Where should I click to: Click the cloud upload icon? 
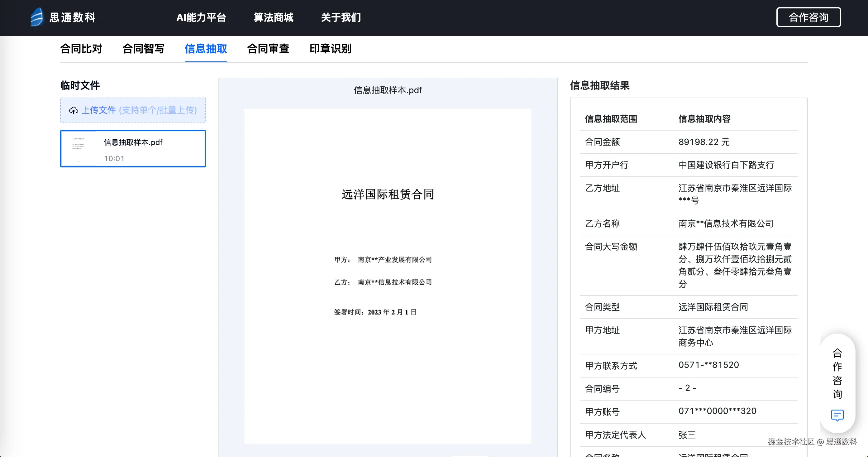coord(74,110)
